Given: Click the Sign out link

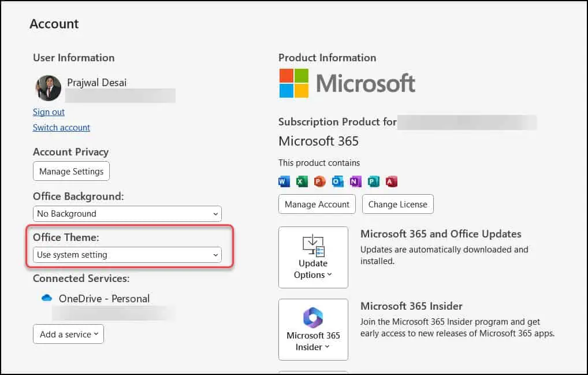Looking at the screenshot, I should pyautogui.click(x=49, y=112).
